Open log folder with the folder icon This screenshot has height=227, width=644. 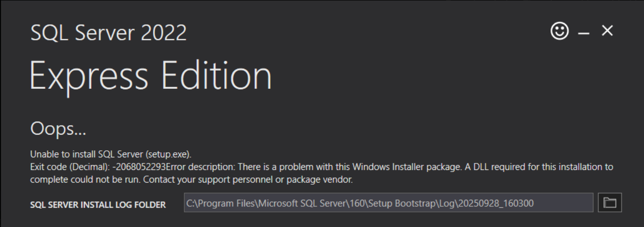coord(611,203)
